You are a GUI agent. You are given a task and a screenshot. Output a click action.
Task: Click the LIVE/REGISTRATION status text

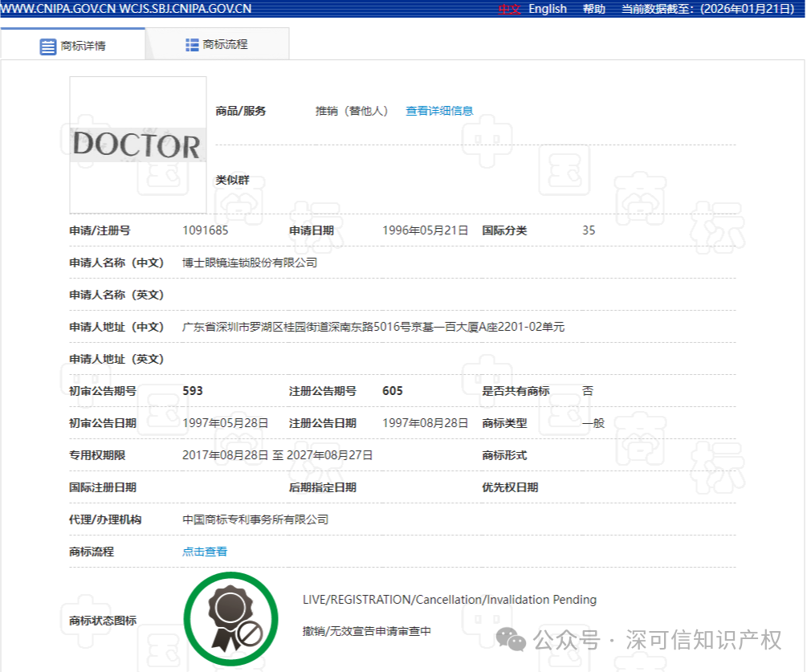coord(449,600)
